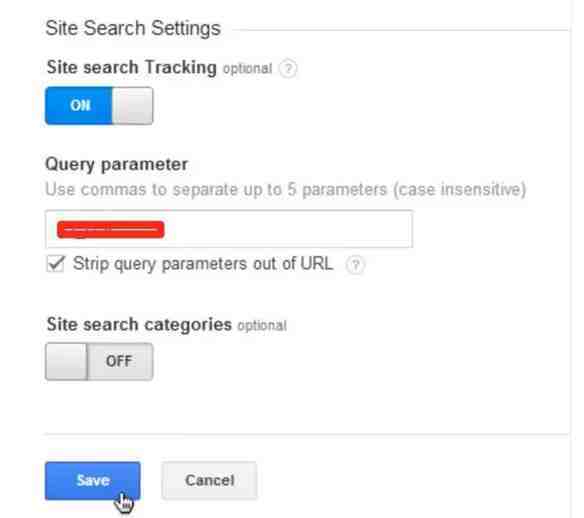Click the OFF label of categories switch
This screenshot has height=518, width=584.
coord(120,362)
